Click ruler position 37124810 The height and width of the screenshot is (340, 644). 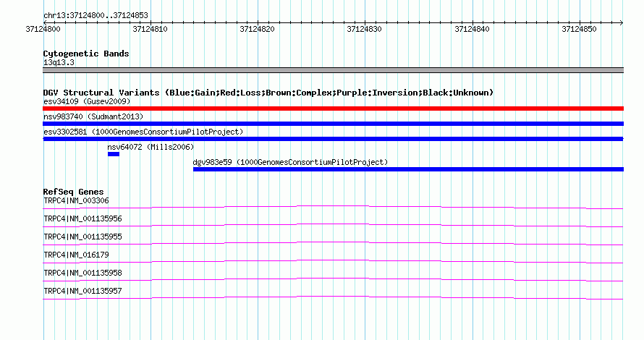[x=150, y=29]
